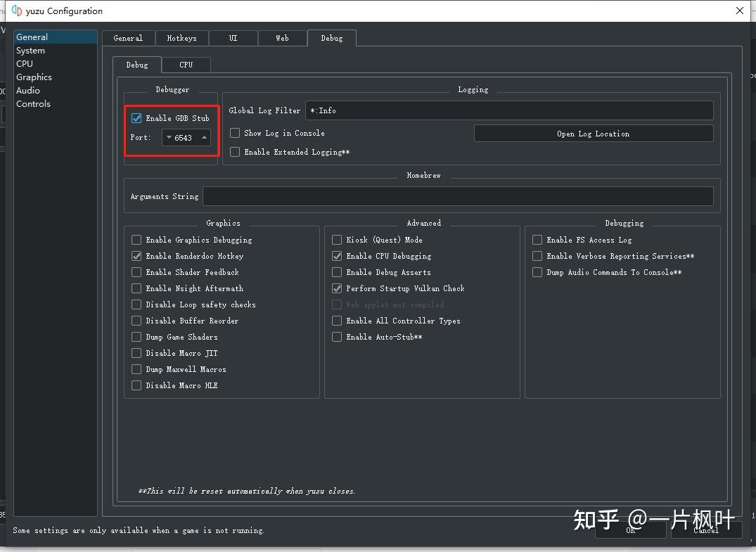
Task: Switch to the inner CPU sub-tab
Action: pos(186,65)
